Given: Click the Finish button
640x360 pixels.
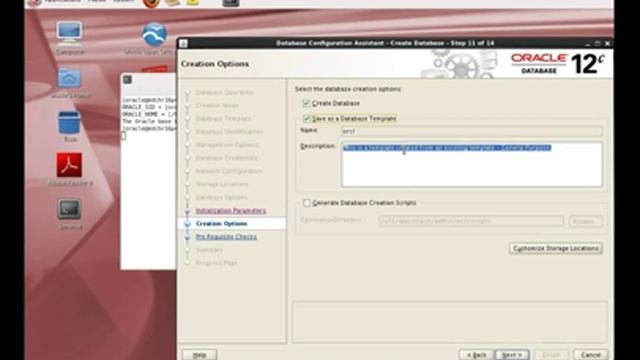Looking at the screenshot, I should pyautogui.click(x=551, y=355).
